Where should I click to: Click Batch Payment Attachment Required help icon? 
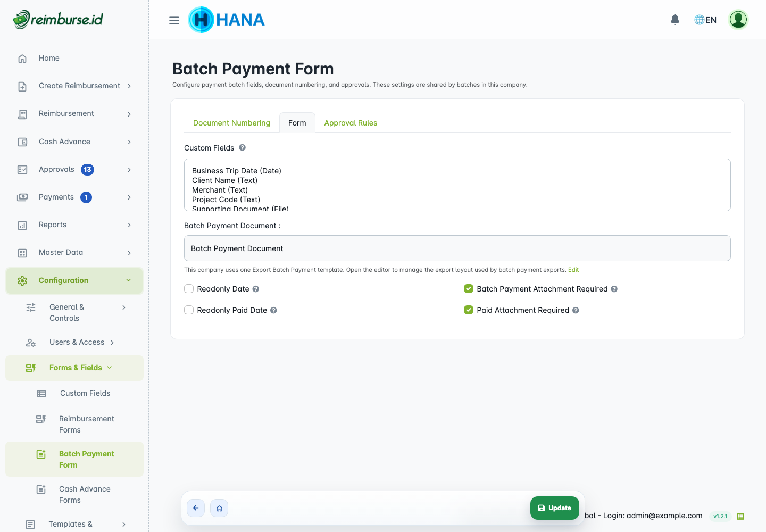point(614,289)
